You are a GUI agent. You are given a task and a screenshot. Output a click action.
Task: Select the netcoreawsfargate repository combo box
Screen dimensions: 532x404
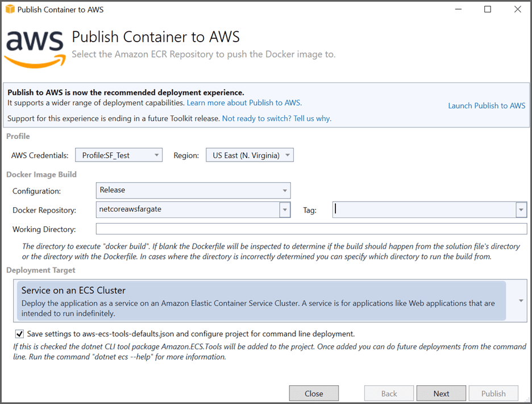tap(188, 209)
